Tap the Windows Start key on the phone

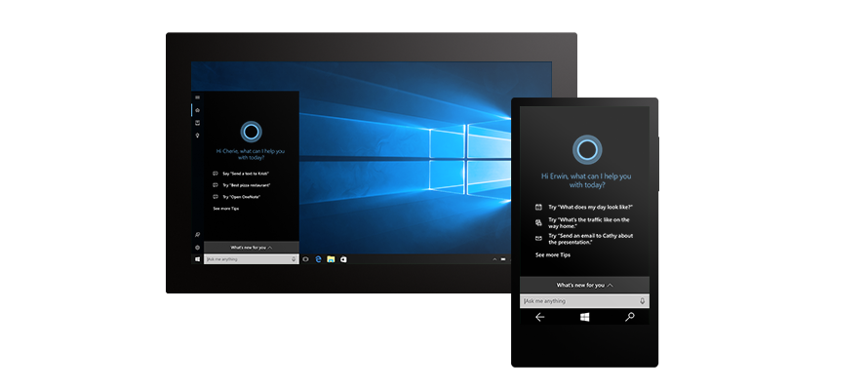click(x=584, y=317)
